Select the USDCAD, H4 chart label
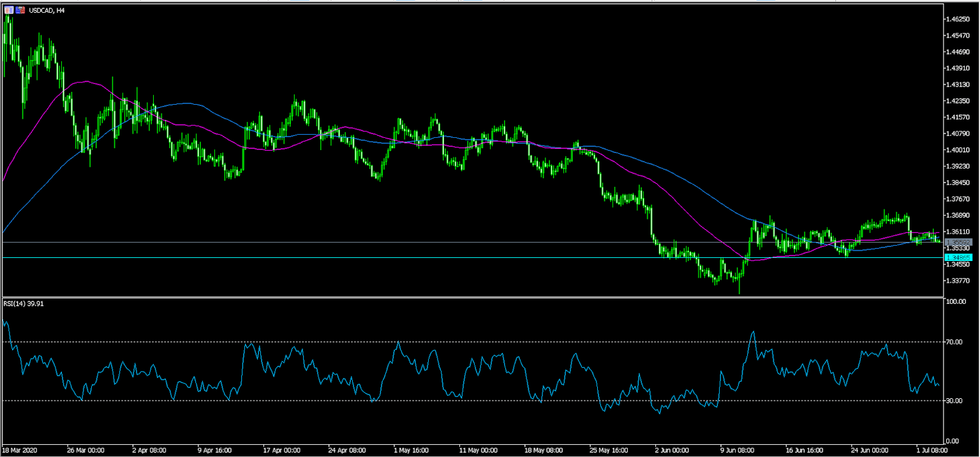Image resolution: width=980 pixels, height=457 pixels. (x=47, y=10)
